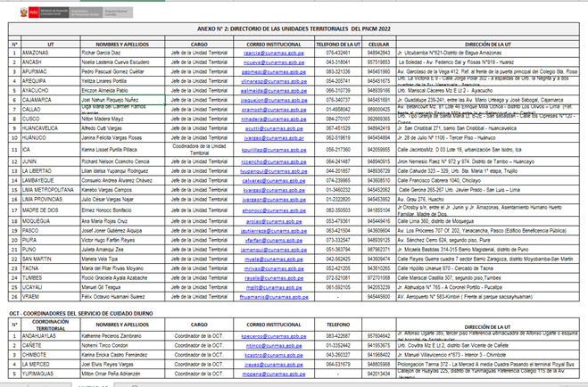Select the UT cell 'VRAEM'
588x387 pixels.
[x=51, y=297]
